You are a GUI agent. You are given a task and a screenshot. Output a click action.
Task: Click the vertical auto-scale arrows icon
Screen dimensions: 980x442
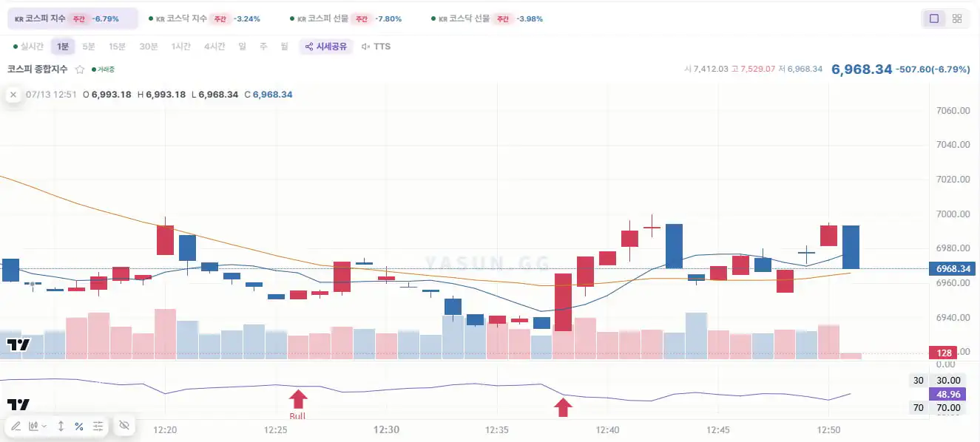click(x=61, y=426)
